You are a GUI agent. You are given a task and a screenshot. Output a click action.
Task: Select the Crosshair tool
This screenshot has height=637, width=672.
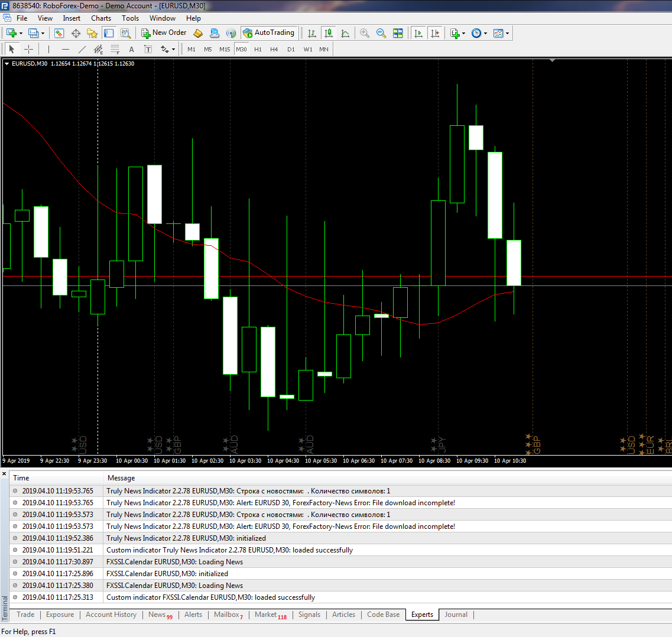[29, 49]
